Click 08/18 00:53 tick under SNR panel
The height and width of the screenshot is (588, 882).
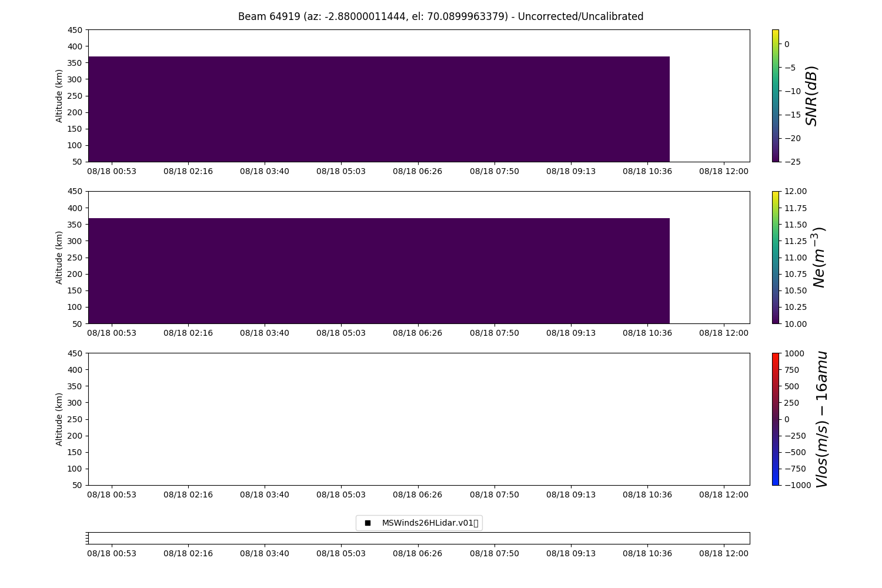click(112, 171)
